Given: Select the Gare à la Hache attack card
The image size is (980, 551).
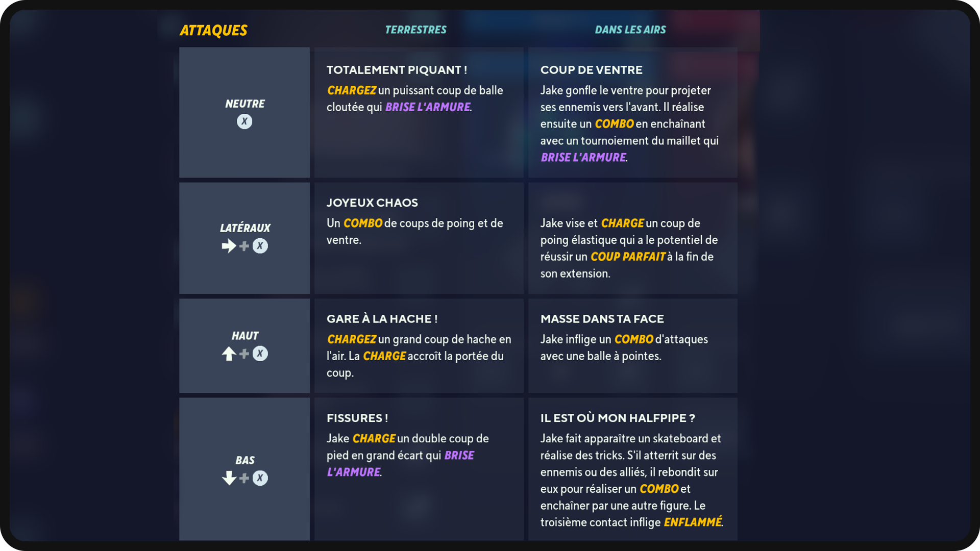Looking at the screenshot, I should [x=419, y=346].
